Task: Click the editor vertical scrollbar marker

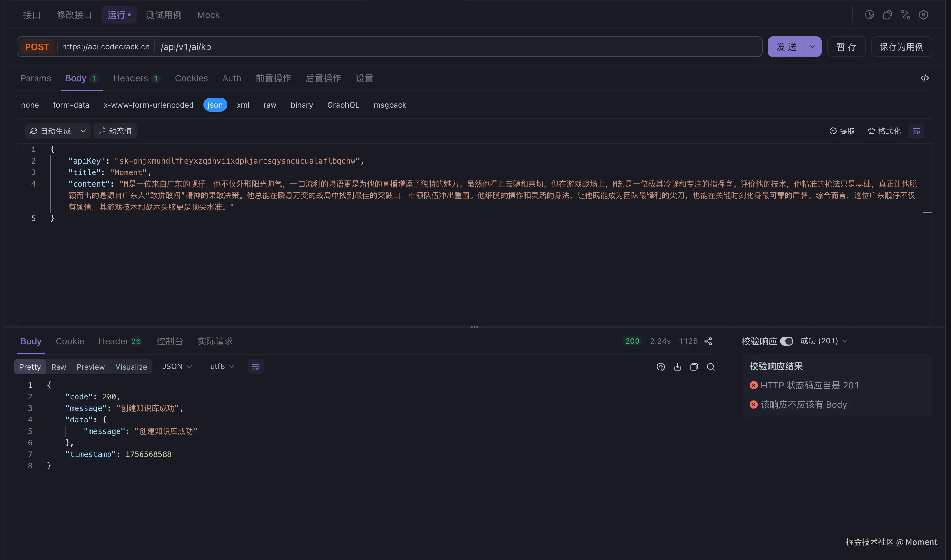Action: pyautogui.click(x=927, y=213)
